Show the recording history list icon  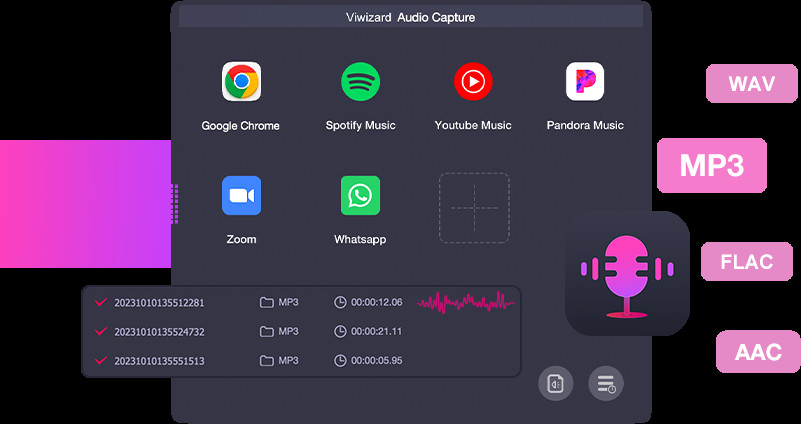(x=606, y=384)
